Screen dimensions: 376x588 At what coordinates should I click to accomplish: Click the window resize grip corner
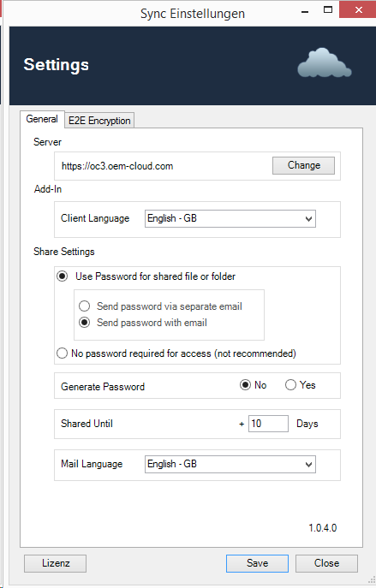pyautogui.click(x=372, y=581)
